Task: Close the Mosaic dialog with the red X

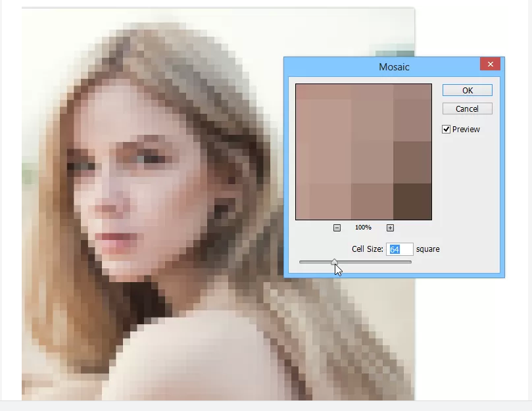Action: click(490, 64)
